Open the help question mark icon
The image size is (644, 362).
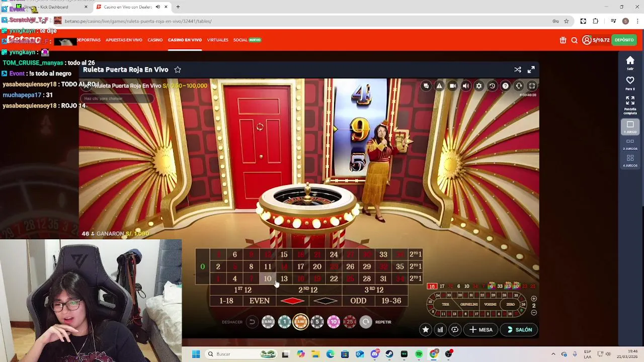point(506,86)
